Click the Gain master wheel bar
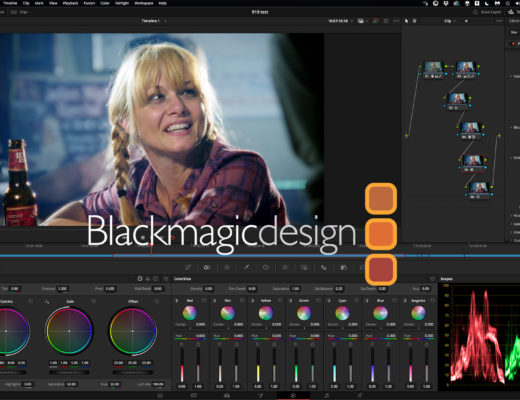520x400 pixels. tap(69, 372)
